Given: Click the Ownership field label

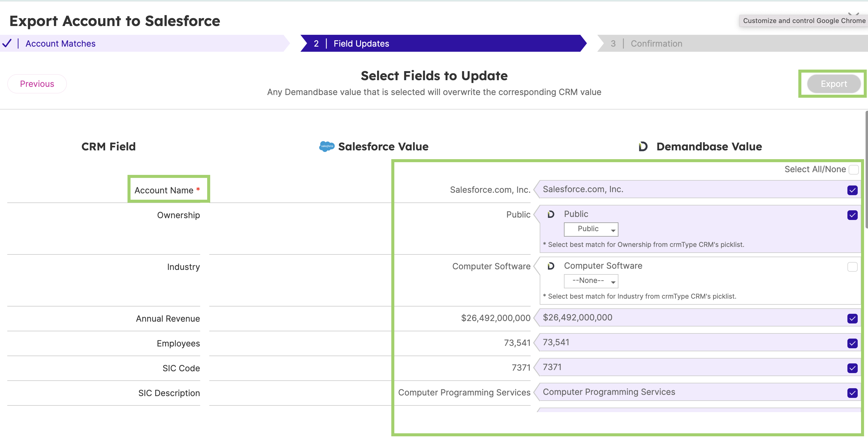Looking at the screenshot, I should (x=178, y=215).
